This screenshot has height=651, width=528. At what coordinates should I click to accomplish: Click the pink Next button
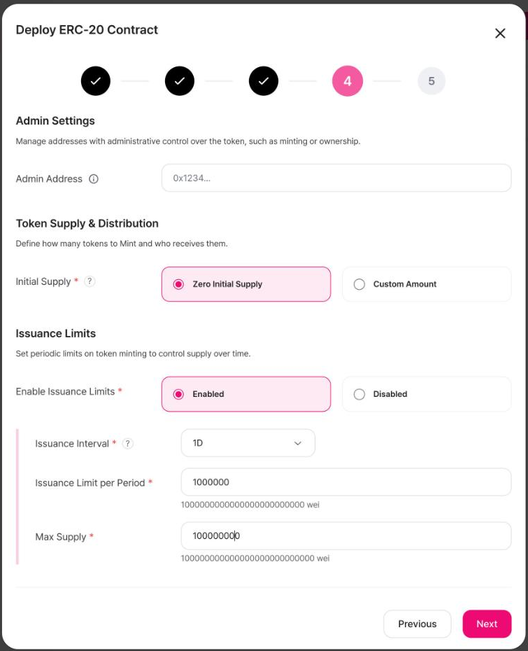coord(487,624)
